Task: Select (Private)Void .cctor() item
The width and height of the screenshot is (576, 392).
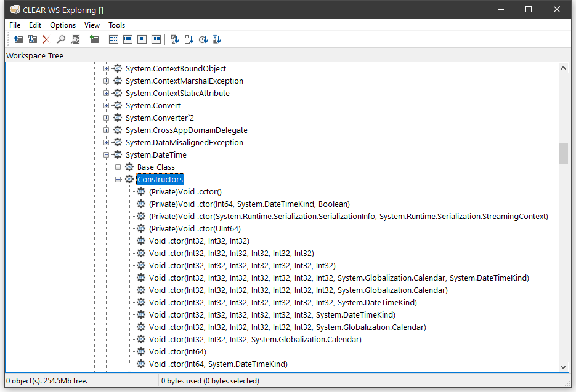Action: 185,191
